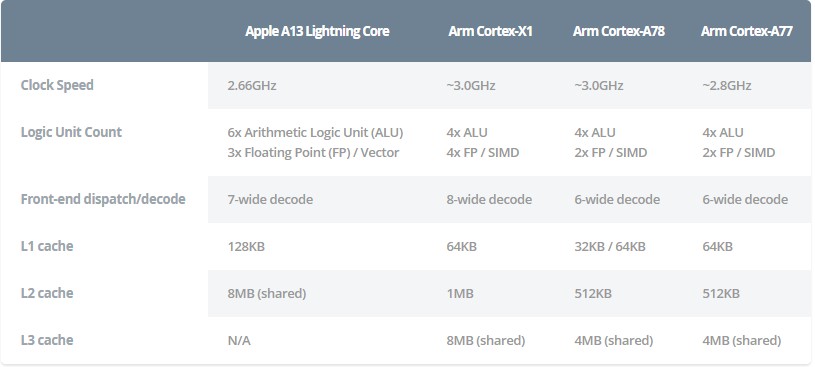The width and height of the screenshot is (815, 367).
Task: Click the 8-wide decode cell
Action: click(x=489, y=200)
